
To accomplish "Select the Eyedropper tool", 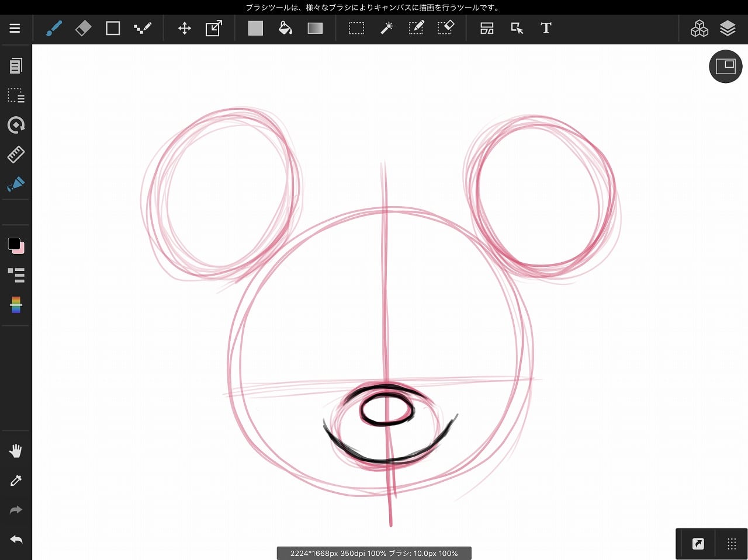I will [16, 481].
